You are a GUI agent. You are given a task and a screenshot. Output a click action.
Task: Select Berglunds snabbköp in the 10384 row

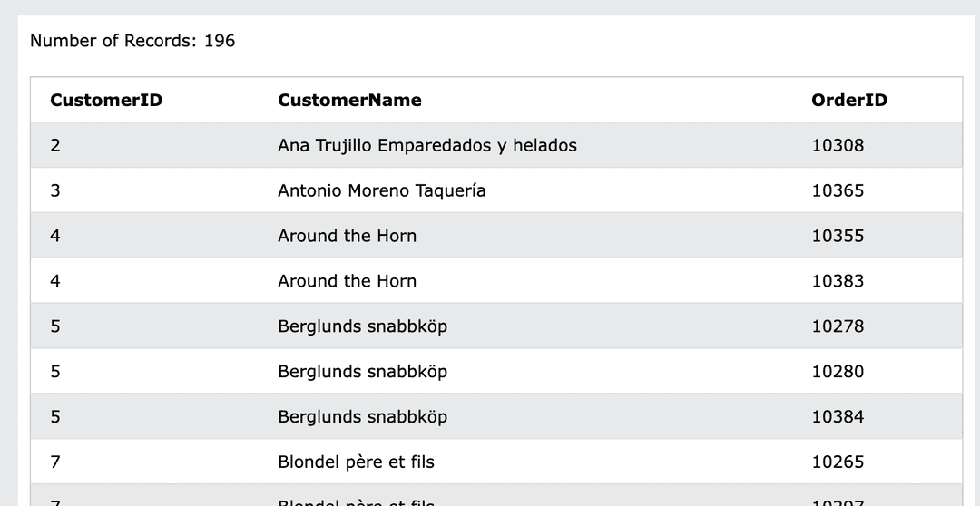point(362,417)
